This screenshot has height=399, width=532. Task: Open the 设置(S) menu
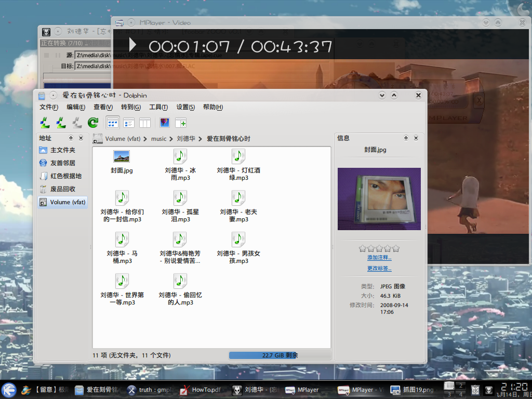[185, 107]
